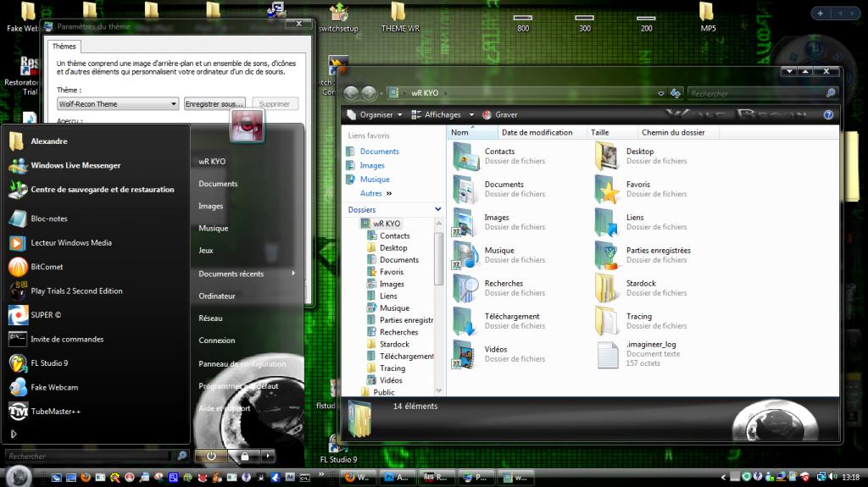Click the folder tree vertical scrollbar

tap(438, 258)
